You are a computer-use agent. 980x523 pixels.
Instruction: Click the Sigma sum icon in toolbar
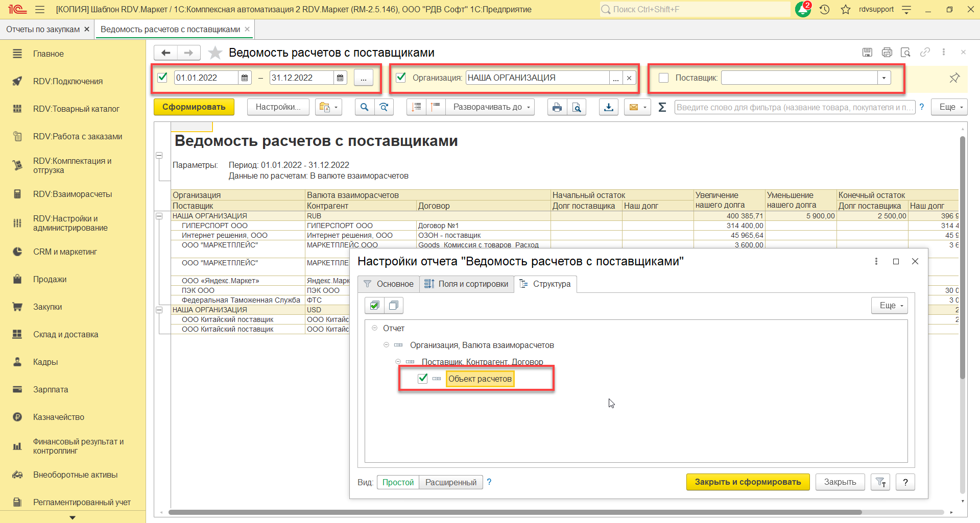point(662,107)
